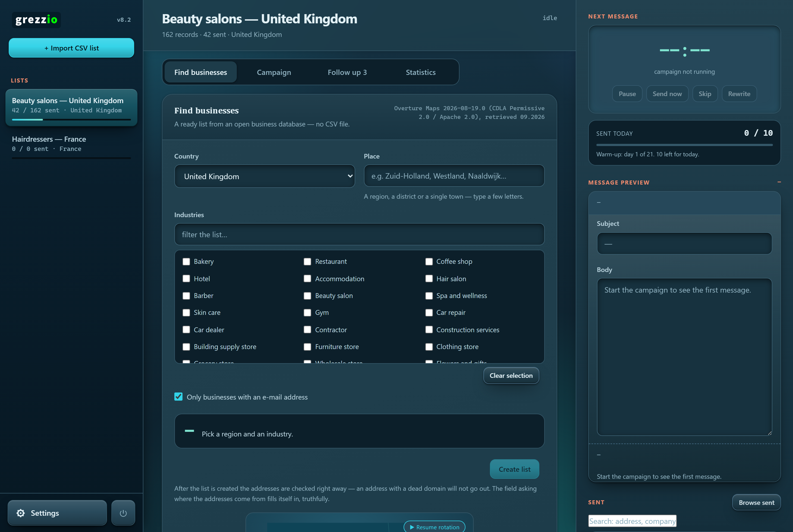Image resolution: width=793 pixels, height=532 pixels.
Task: Click Clear selection
Action: tap(511, 376)
